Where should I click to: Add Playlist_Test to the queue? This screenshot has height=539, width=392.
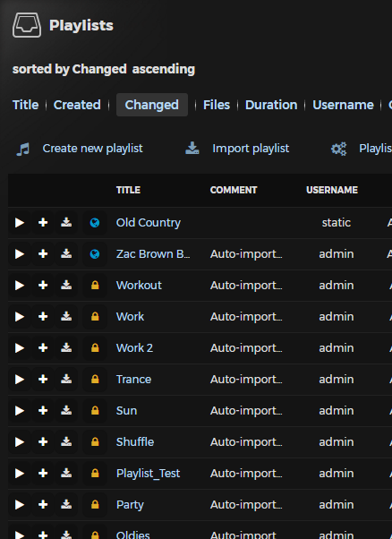coord(43,474)
